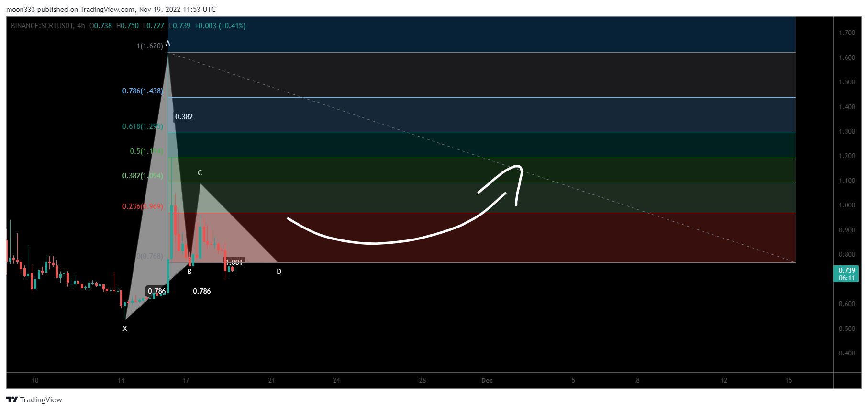Click pattern point label C

[x=200, y=173]
